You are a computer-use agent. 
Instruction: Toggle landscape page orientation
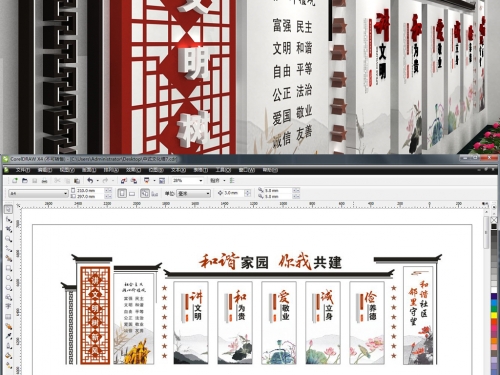click(132, 193)
